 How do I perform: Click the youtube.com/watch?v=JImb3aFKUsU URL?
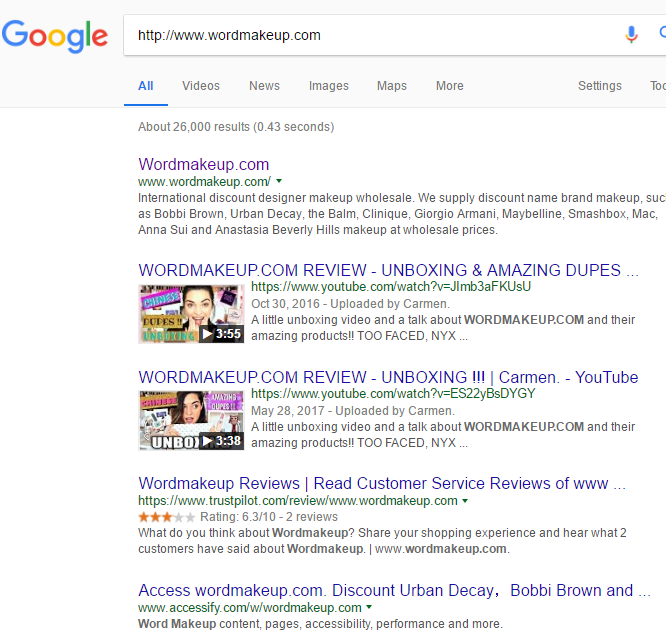[391, 287]
